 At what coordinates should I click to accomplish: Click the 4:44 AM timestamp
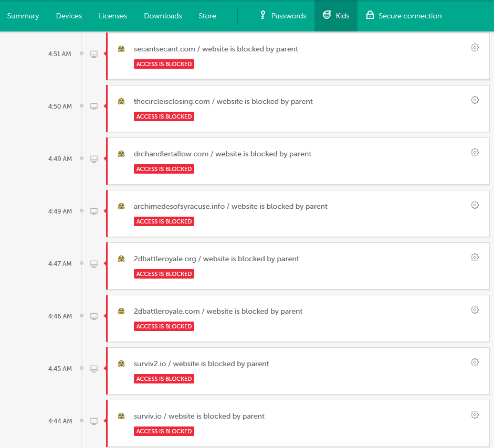(x=60, y=421)
